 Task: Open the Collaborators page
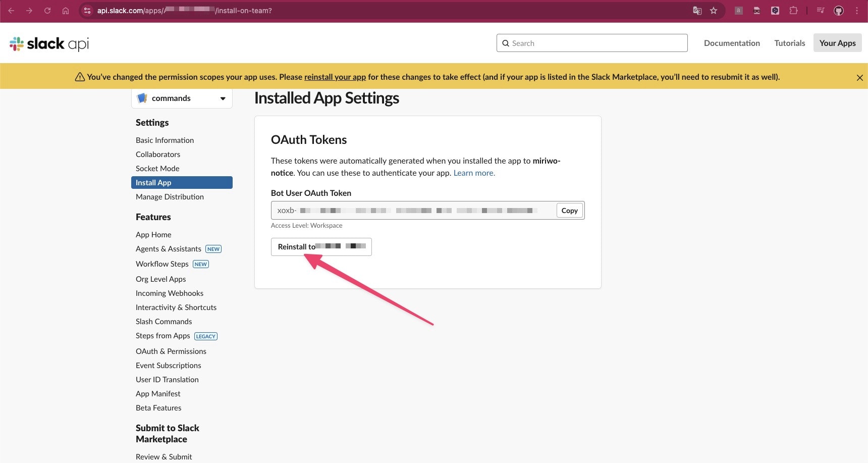158,155
